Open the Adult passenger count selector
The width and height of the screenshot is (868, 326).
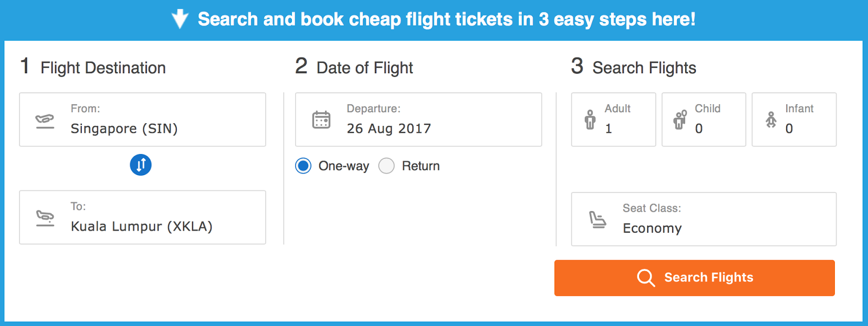[614, 119]
